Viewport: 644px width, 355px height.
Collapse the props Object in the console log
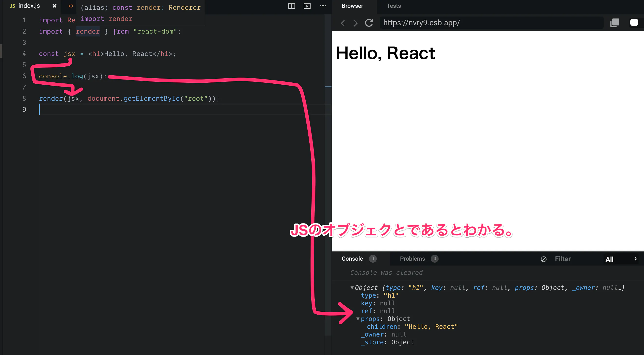[x=358, y=319]
